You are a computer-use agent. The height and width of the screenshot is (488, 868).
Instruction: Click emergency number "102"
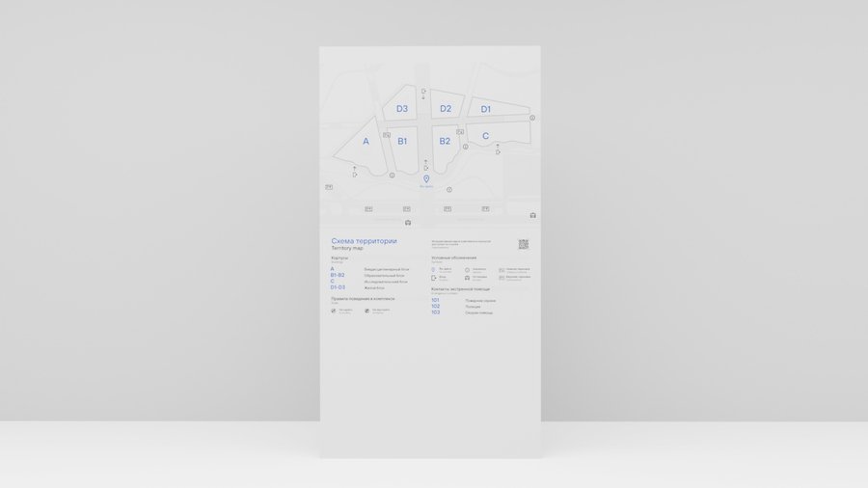click(436, 306)
